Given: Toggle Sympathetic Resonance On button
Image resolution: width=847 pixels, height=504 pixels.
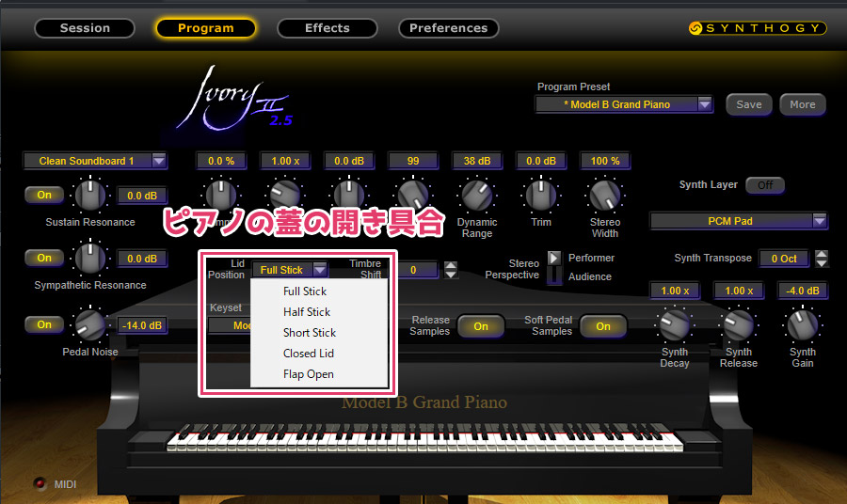Looking at the screenshot, I should pyautogui.click(x=44, y=258).
